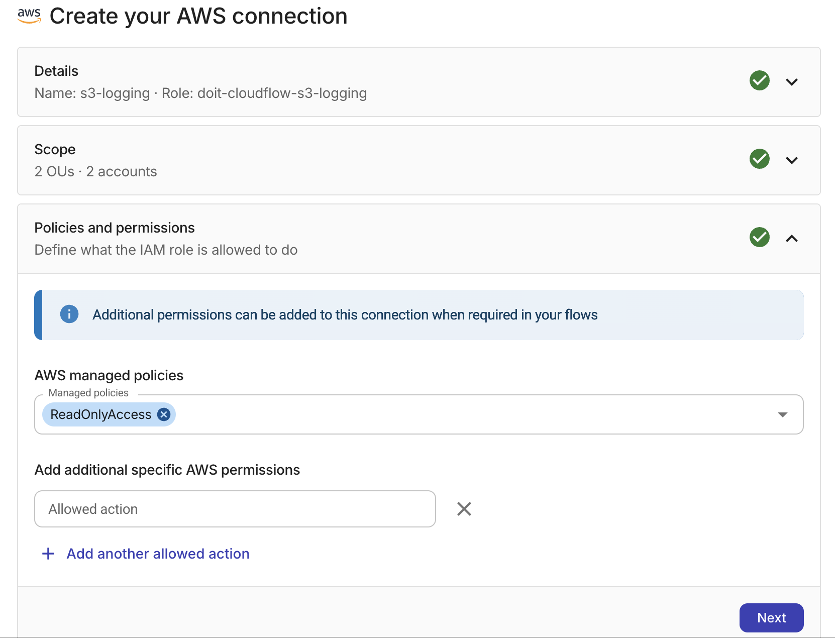Click the additional permissions info banner text
This screenshot has height=644, width=835.
pyautogui.click(x=345, y=314)
